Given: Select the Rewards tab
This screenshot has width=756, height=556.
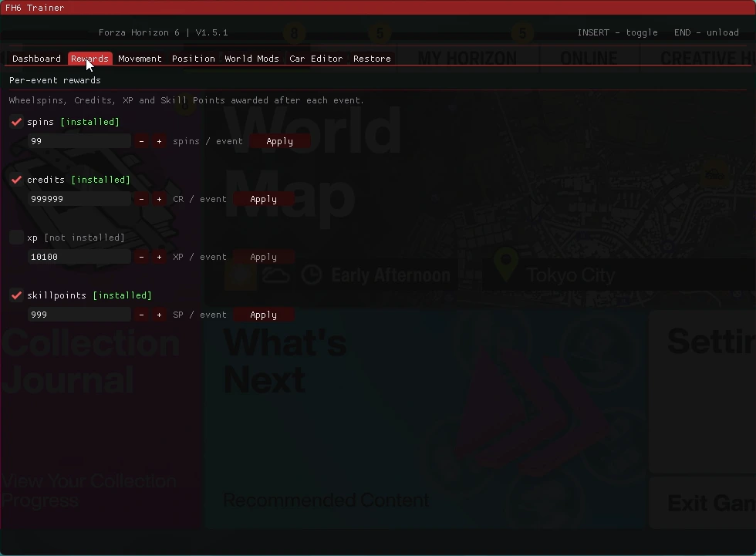Looking at the screenshot, I should tap(89, 59).
